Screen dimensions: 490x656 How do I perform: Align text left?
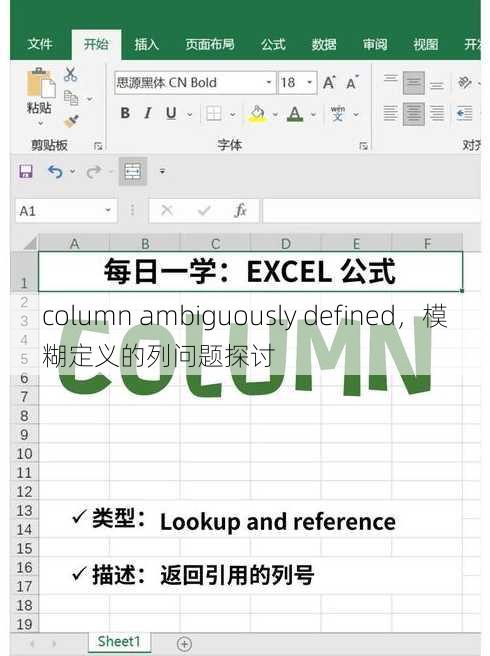390,113
